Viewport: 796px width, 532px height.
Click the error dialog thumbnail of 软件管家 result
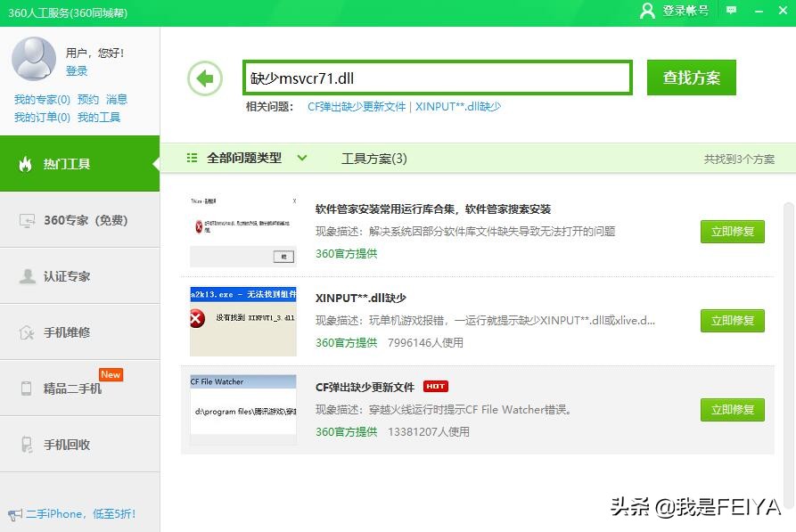[x=243, y=231]
